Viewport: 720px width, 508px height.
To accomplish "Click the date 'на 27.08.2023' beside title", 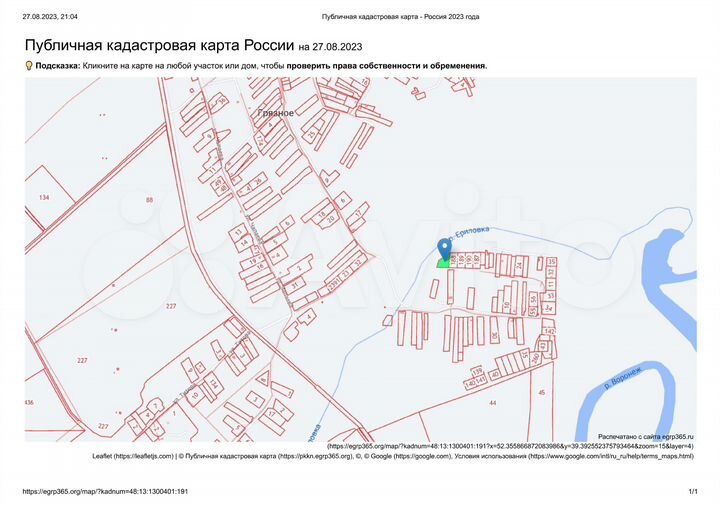I will (330, 47).
